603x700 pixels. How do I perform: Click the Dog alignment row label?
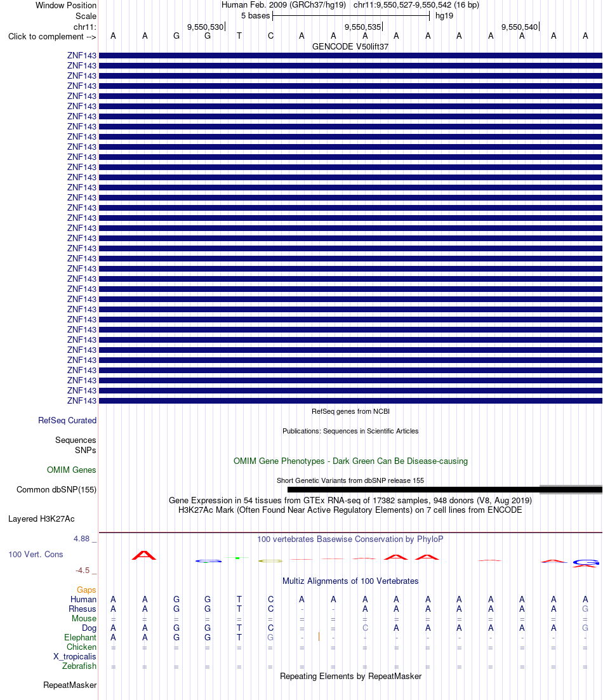89,628
